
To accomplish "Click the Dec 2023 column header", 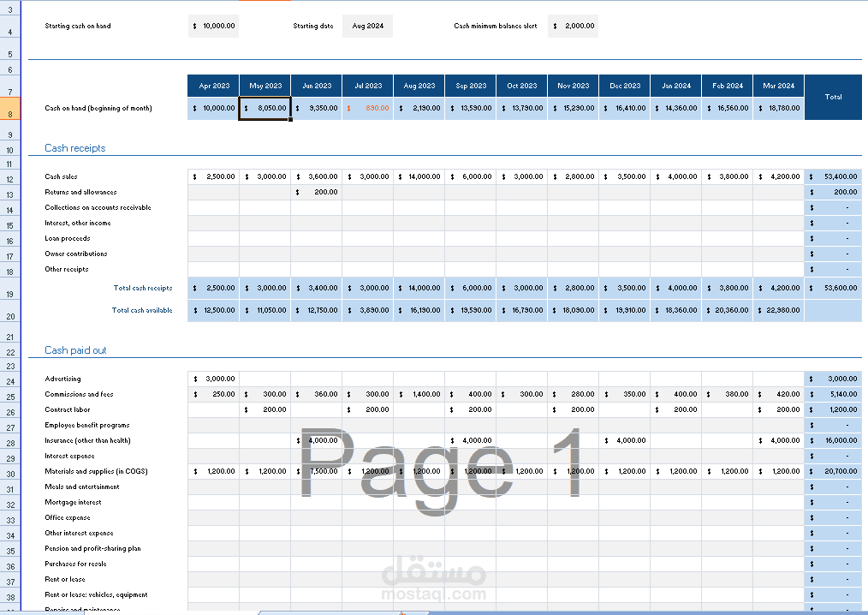I will [x=624, y=86].
